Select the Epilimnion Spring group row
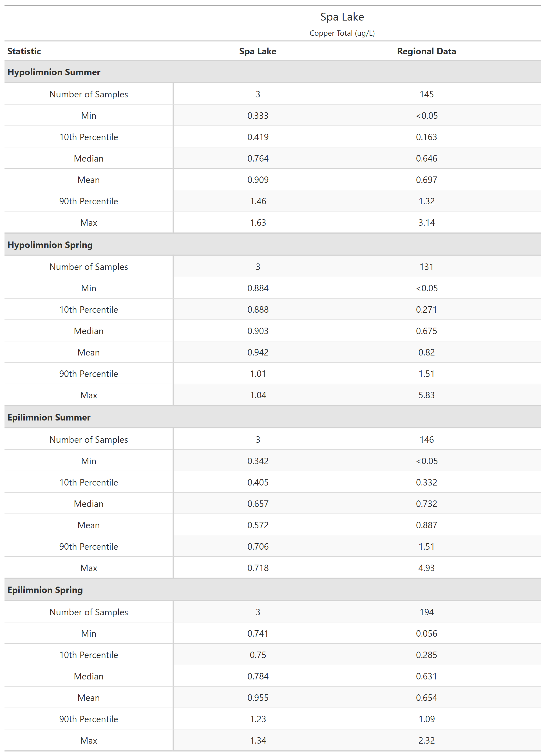The height and width of the screenshot is (756, 541). (45, 590)
